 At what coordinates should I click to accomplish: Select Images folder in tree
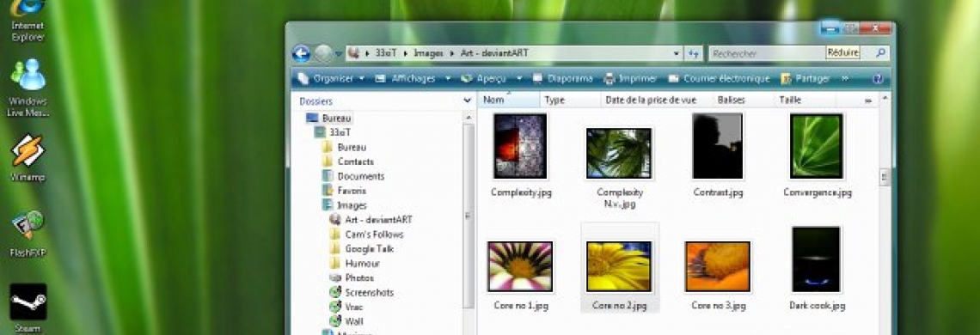pyautogui.click(x=344, y=205)
